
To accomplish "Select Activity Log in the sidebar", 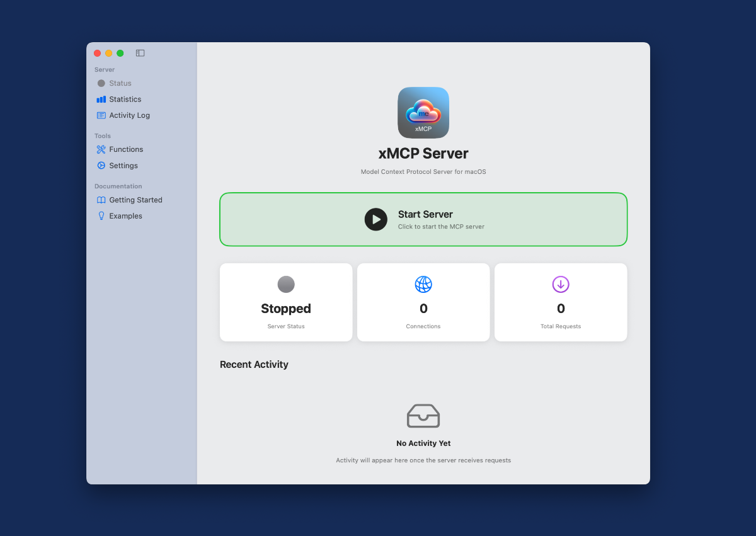I will (129, 115).
